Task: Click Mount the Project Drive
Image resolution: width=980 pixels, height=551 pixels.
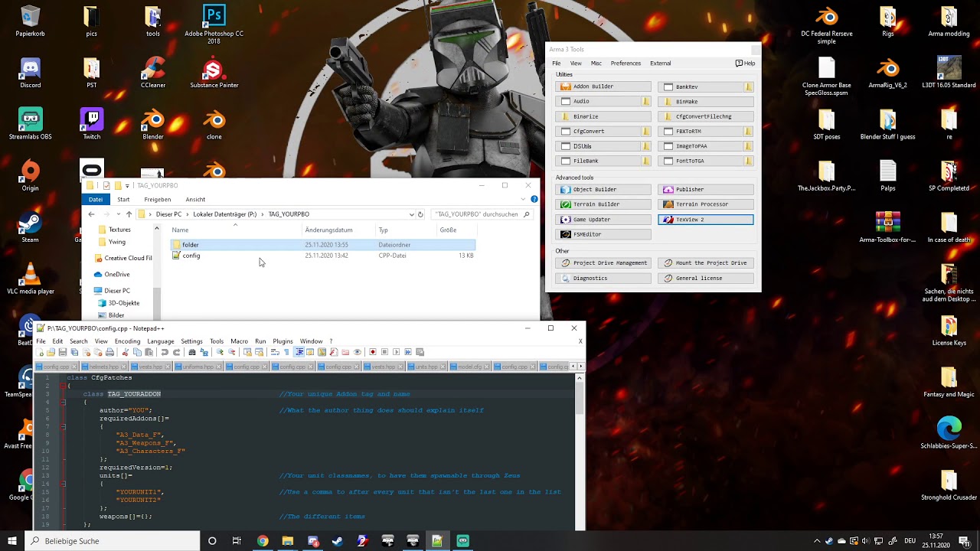Action: point(706,262)
